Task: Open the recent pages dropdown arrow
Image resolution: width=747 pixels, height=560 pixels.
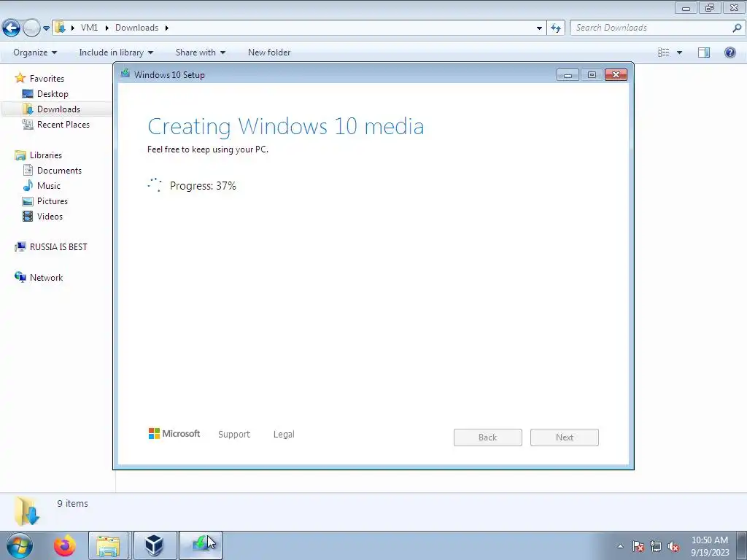Action: tap(46, 28)
